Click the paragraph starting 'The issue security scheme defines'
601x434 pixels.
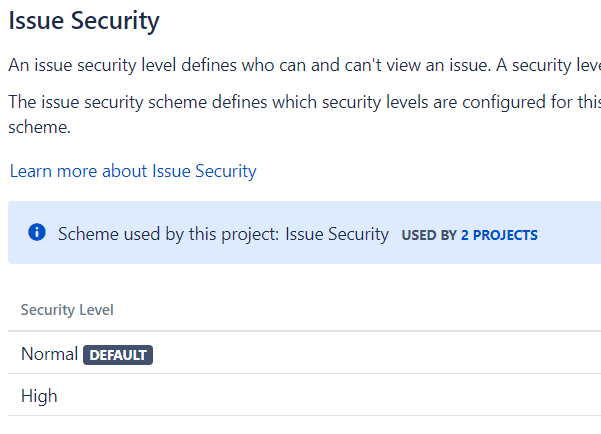click(x=304, y=114)
